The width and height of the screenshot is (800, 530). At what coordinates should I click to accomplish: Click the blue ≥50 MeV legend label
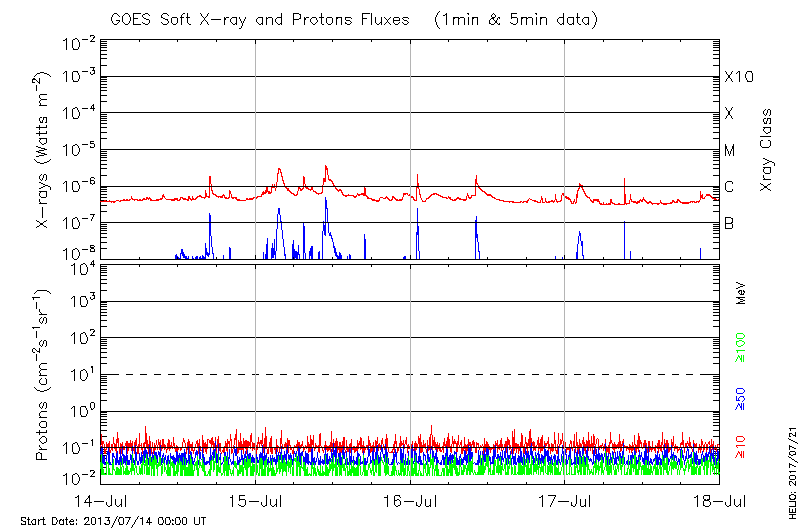click(x=741, y=400)
